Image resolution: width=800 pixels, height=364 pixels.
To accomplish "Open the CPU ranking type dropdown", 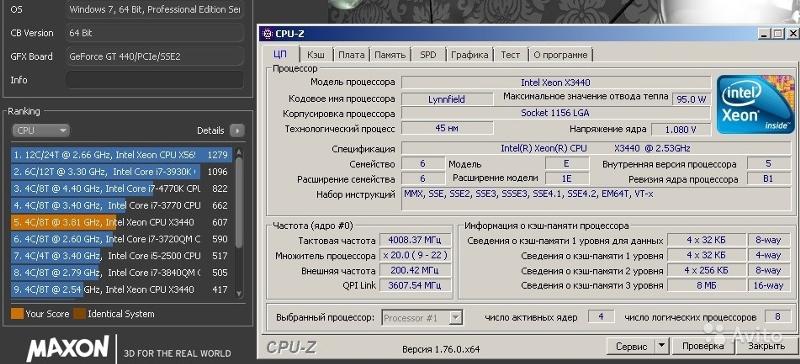I will (40, 131).
